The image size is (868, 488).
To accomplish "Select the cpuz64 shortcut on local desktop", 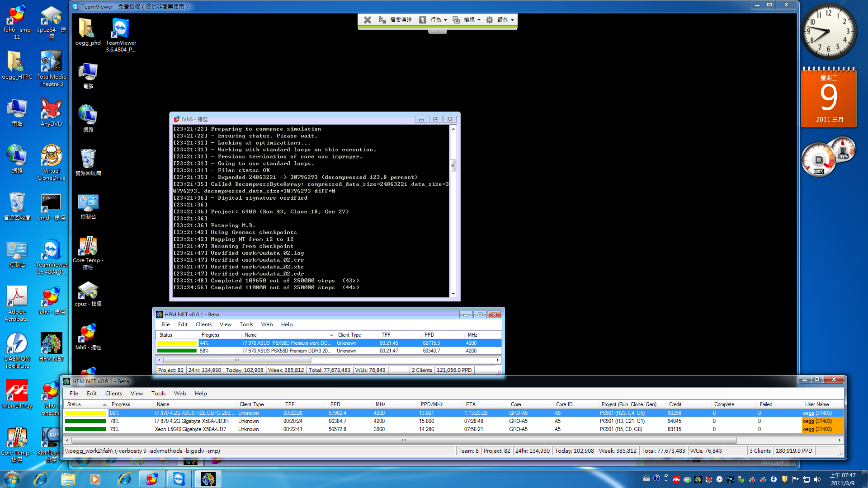I will [x=51, y=23].
